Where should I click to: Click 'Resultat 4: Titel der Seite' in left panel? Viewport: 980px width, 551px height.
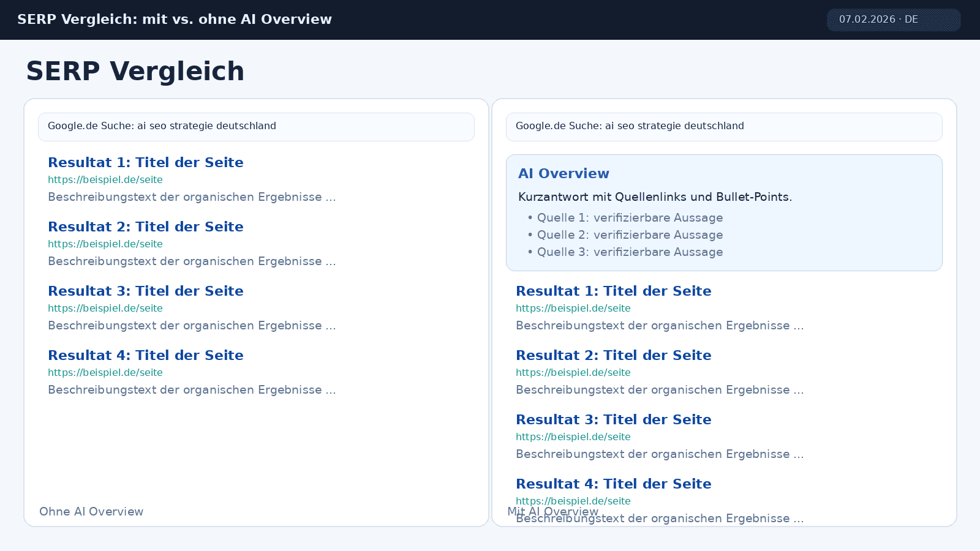tap(145, 355)
